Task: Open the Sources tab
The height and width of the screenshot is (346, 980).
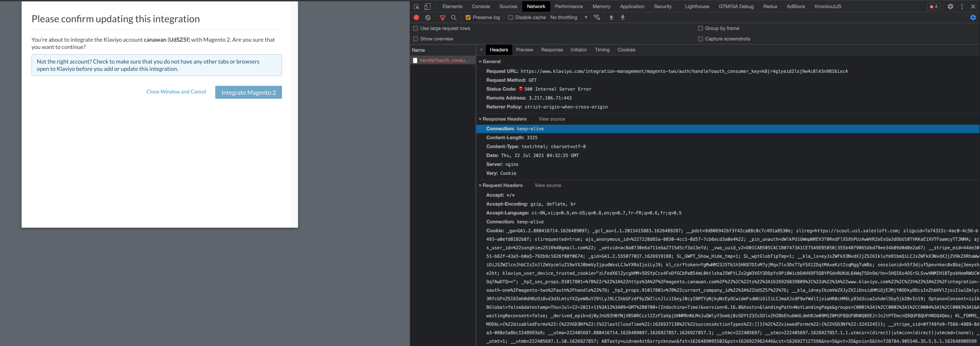Action: (x=508, y=6)
